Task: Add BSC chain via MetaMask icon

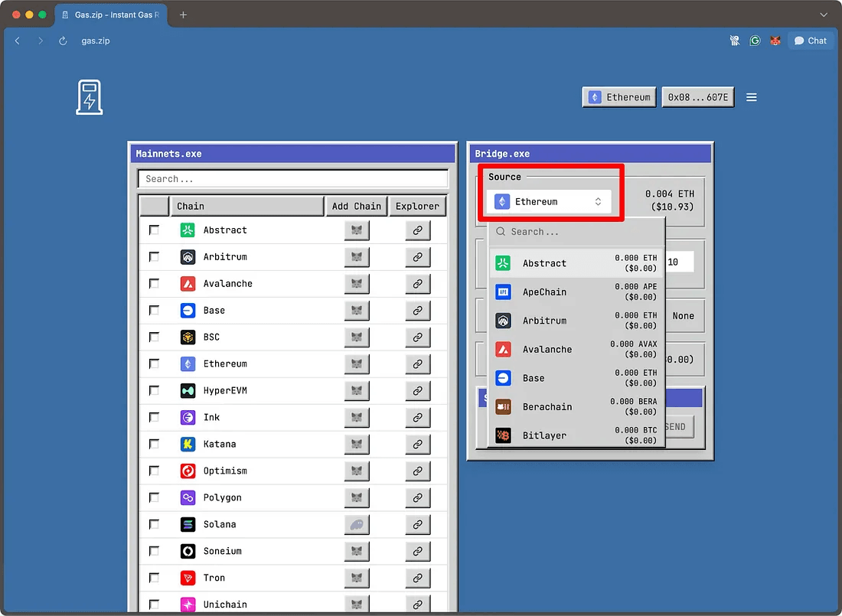Action: click(x=357, y=337)
